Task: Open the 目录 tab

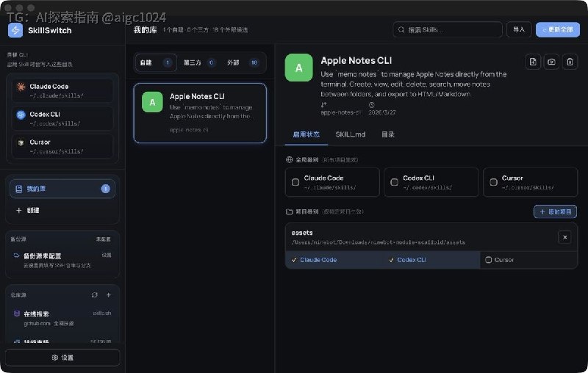Action: click(388, 134)
